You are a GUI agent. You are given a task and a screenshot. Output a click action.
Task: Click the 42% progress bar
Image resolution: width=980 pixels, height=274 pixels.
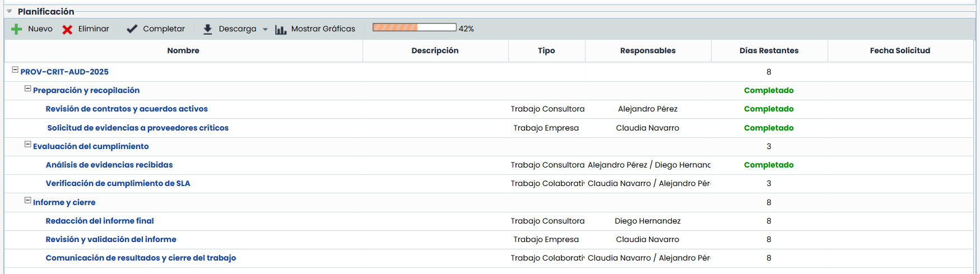414,27
